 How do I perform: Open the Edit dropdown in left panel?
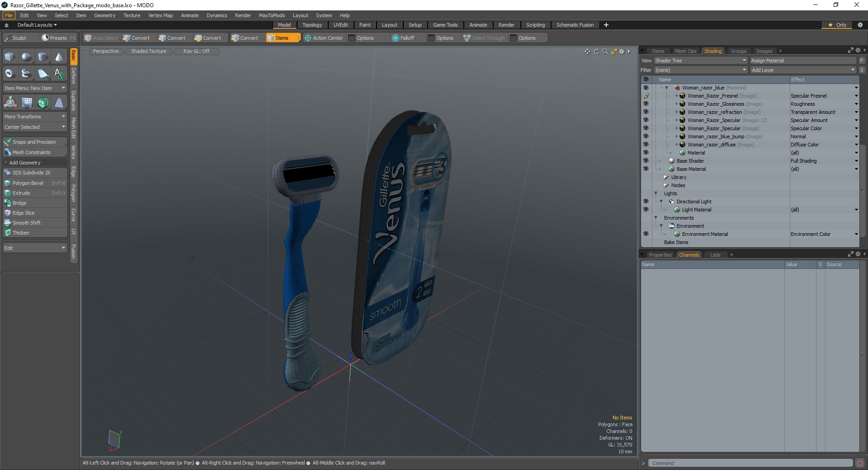point(35,248)
